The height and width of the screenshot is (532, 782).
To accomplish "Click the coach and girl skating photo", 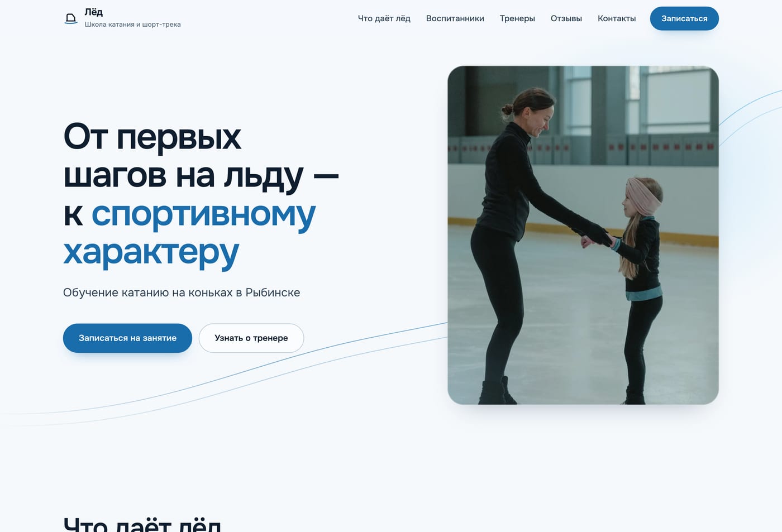I will click(x=583, y=235).
